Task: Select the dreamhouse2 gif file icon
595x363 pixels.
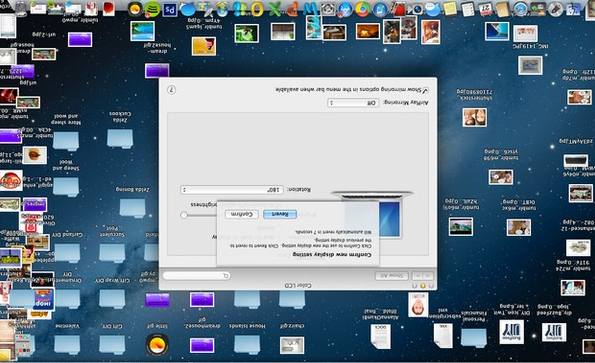Action: click(202, 346)
